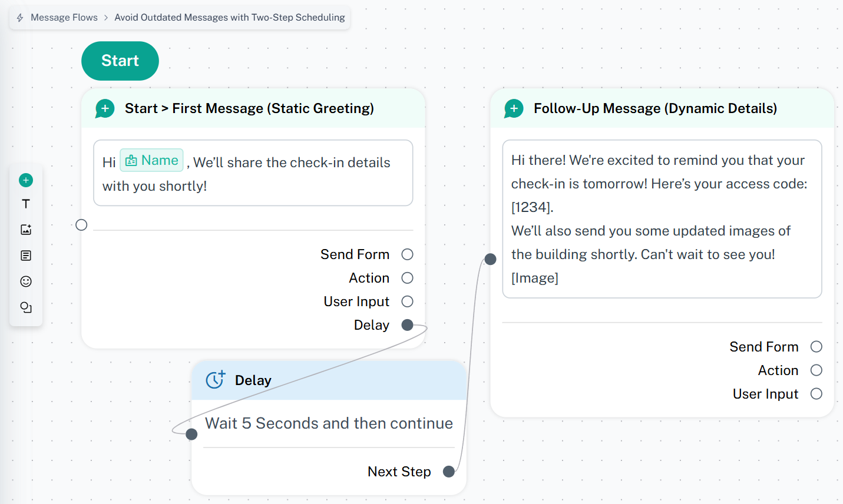Select the shapes tool in the side toolbar
Image resolution: width=843 pixels, height=504 pixels.
[x=26, y=307]
